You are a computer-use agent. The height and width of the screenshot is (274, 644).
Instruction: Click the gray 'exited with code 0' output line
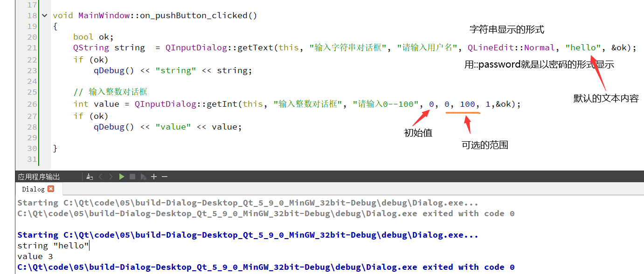coord(266,213)
